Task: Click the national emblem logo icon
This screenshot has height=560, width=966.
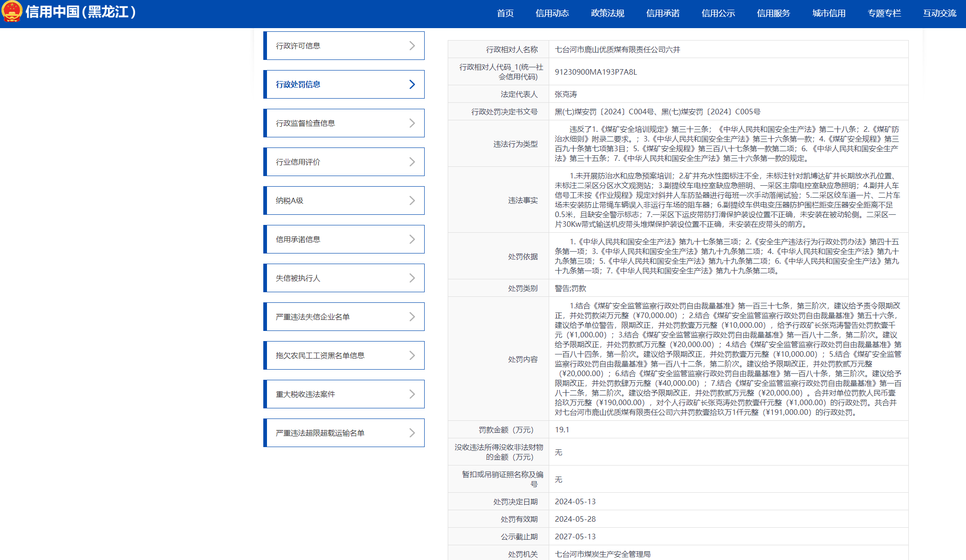Action: tap(12, 11)
